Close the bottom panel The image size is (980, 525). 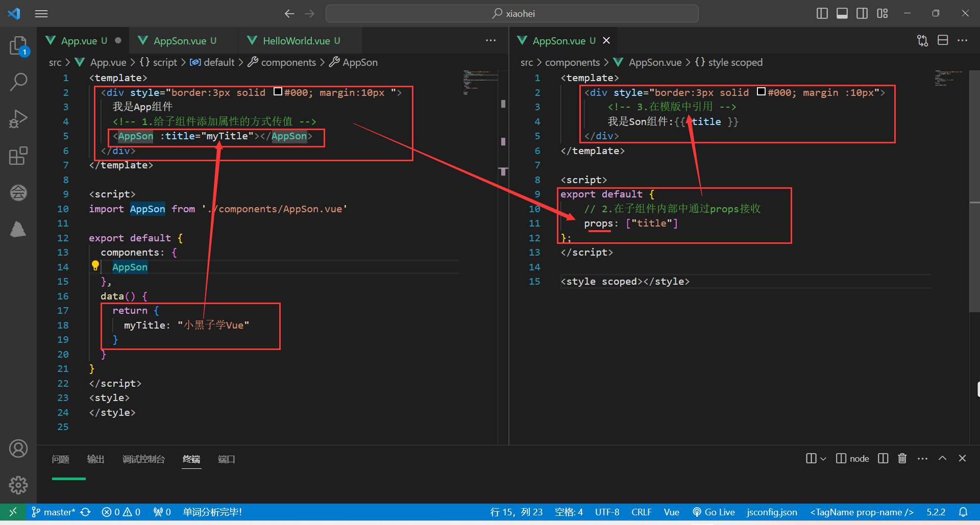[962, 459]
